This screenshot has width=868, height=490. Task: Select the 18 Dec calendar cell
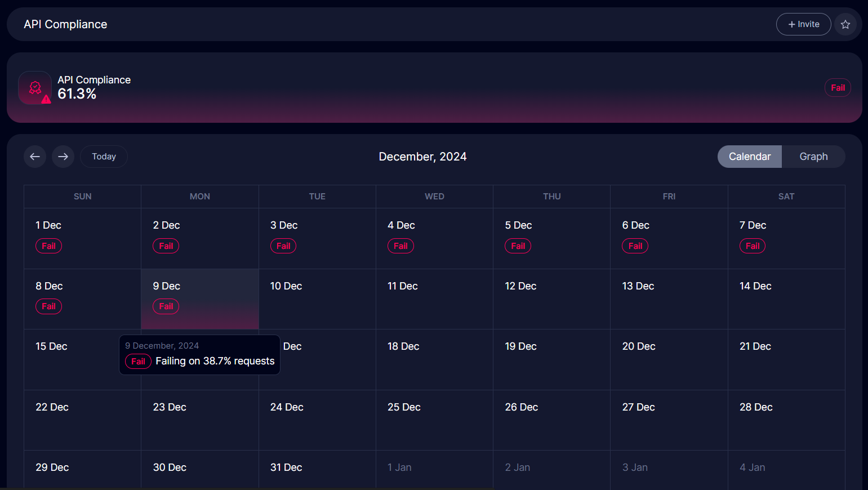pyautogui.click(x=434, y=359)
